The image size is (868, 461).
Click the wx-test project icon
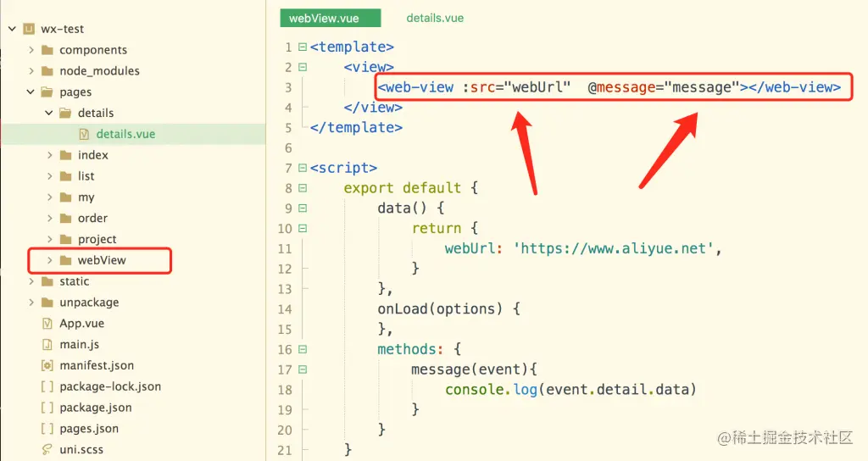click(29, 29)
